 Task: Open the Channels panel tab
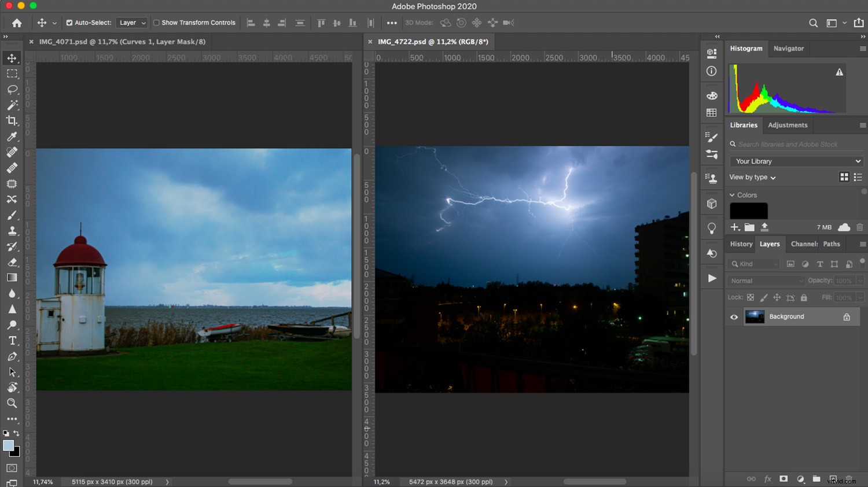(803, 244)
